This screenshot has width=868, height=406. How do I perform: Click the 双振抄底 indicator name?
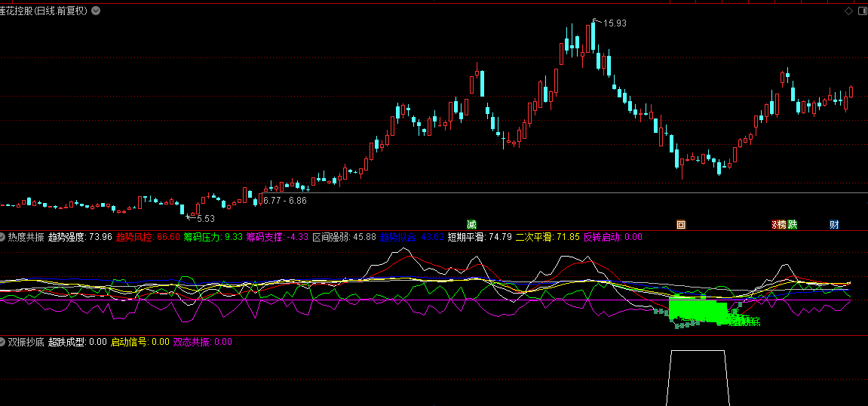[26, 342]
